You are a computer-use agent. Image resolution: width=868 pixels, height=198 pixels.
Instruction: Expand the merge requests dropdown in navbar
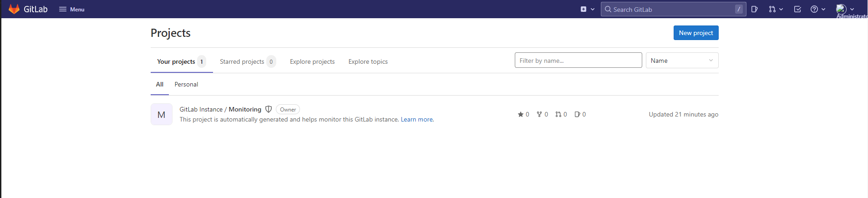point(776,9)
